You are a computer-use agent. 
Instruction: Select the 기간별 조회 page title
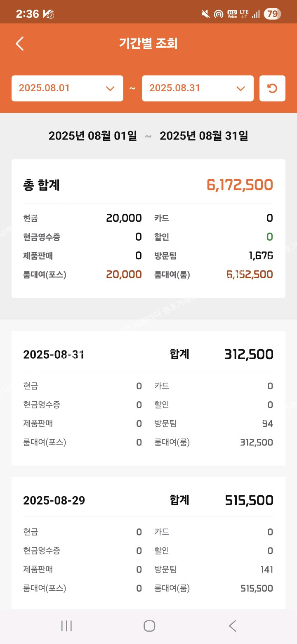pyautogui.click(x=148, y=43)
